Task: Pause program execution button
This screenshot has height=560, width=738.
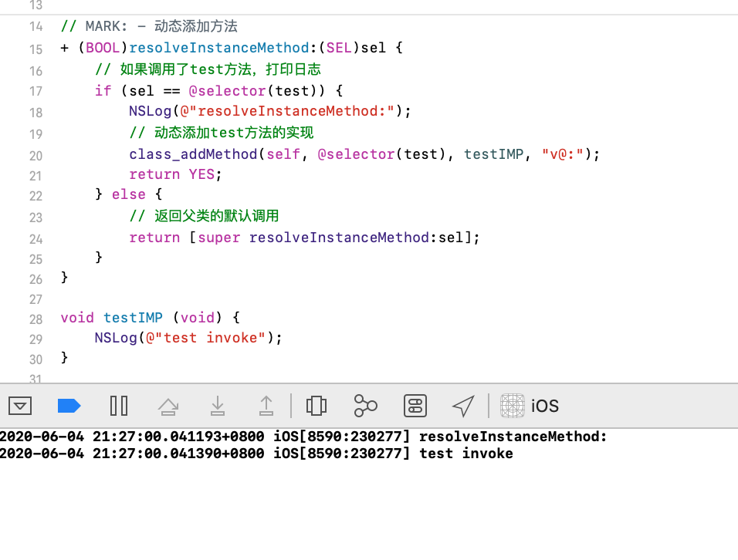Action: (x=119, y=406)
